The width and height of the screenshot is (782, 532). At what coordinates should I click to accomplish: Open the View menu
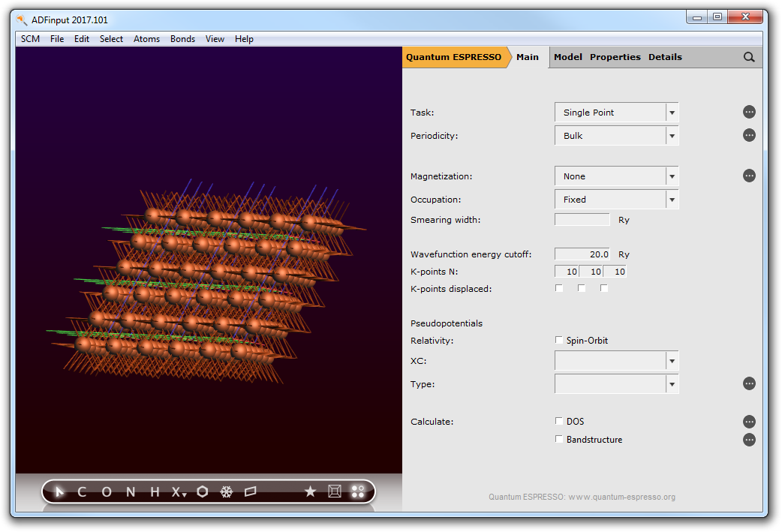pos(215,39)
